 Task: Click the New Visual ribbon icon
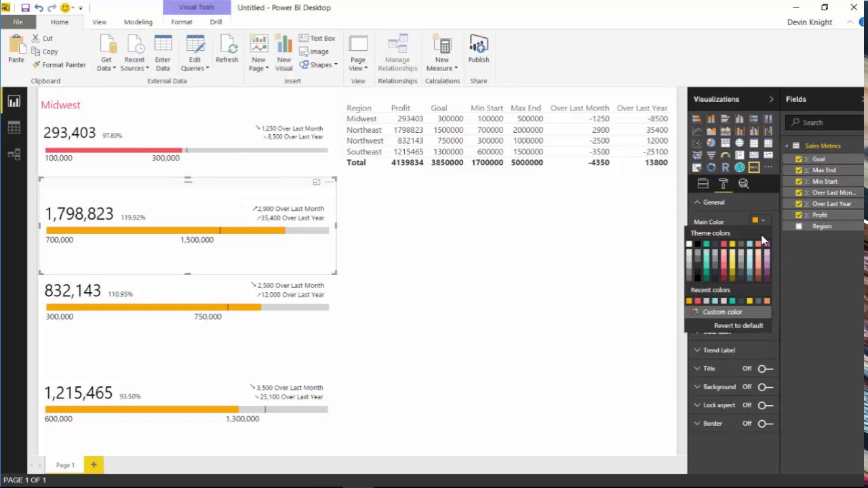284,53
